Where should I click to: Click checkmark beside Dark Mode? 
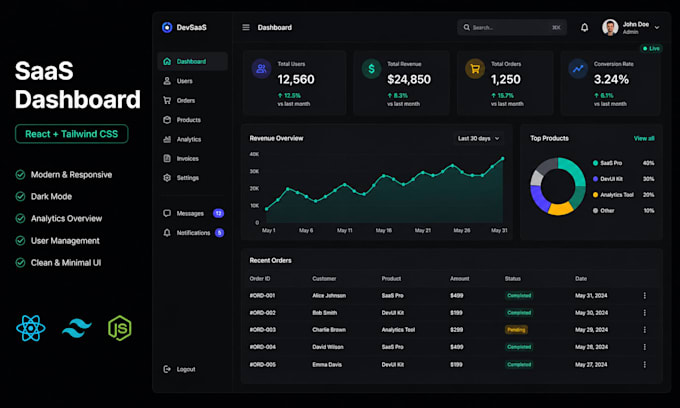tap(20, 196)
